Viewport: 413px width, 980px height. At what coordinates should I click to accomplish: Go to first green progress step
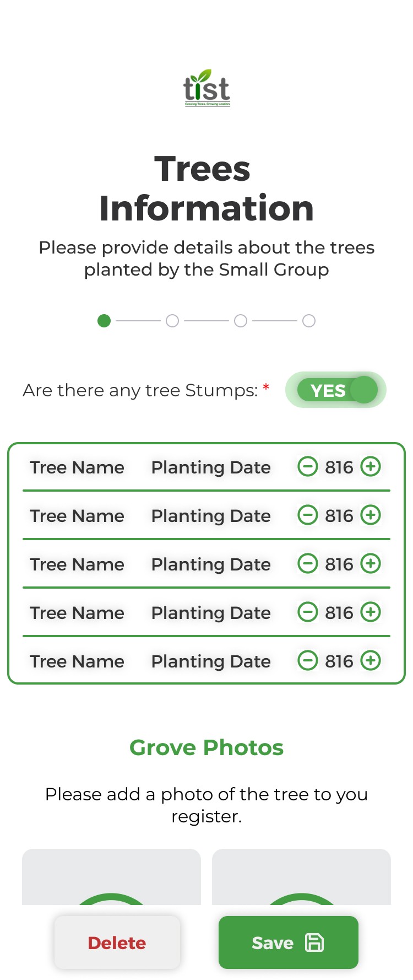pyautogui.click(x=104, y=321)
